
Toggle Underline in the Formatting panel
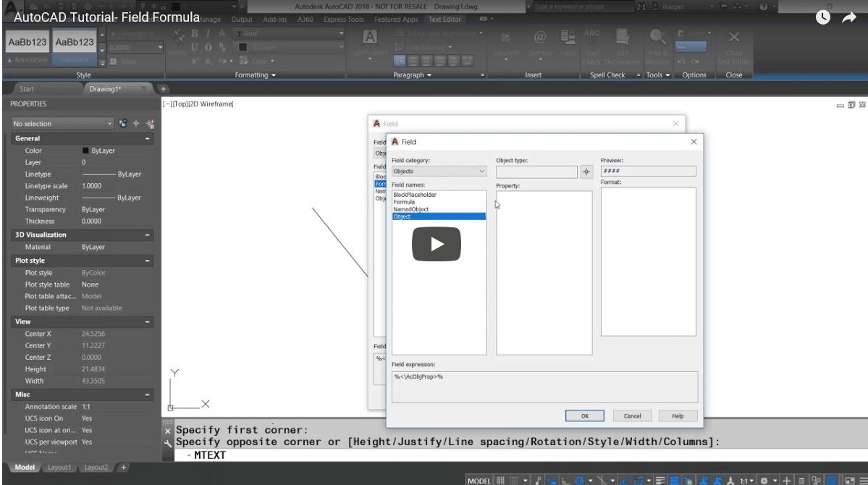[195, 47]
